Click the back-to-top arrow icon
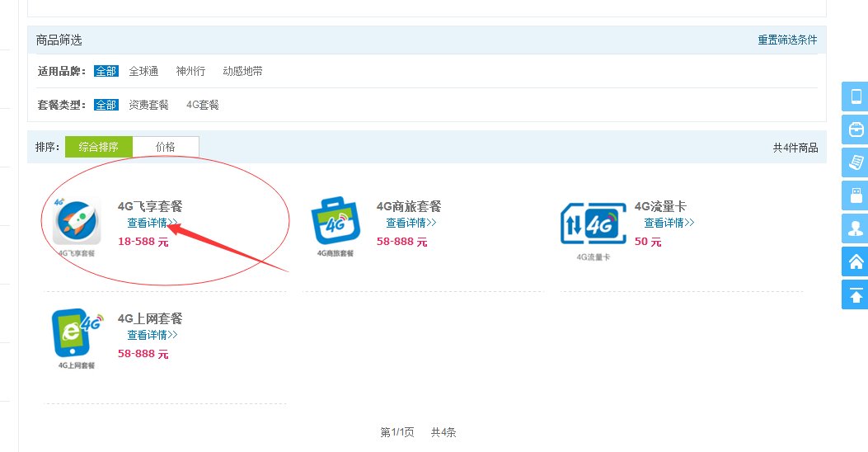Image resolution: width=868 pixels, height=452 pixels. 856,294
